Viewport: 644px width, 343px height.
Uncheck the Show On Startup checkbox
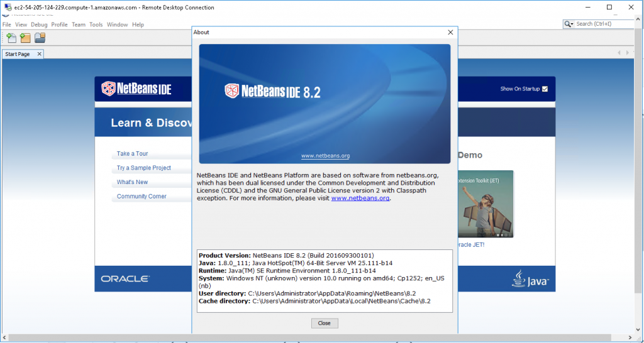545,89
